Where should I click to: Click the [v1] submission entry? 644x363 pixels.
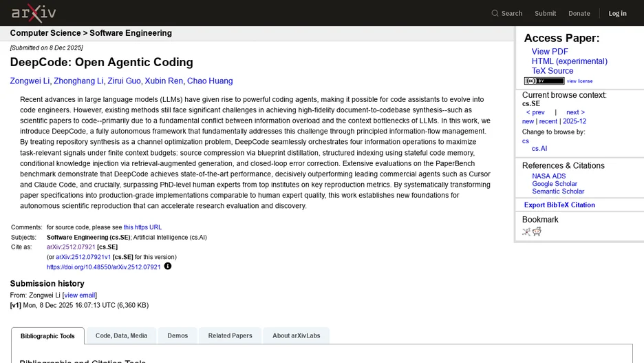click(x=79, y=305)
